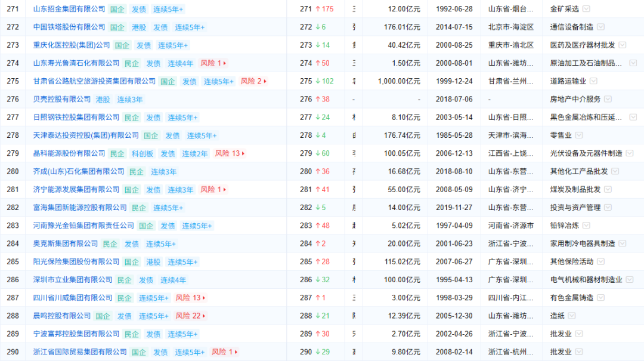Expand industry dropdown for 金矿采选
The height and width of the screenshot is (361, 644).
pyautogui.click(x=586, y=8)
